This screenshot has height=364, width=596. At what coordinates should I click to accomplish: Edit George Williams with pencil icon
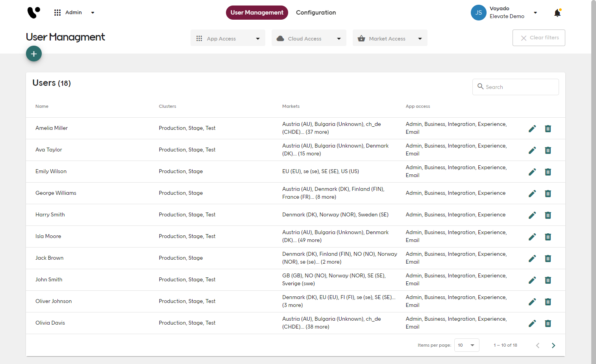pos(532,194)
